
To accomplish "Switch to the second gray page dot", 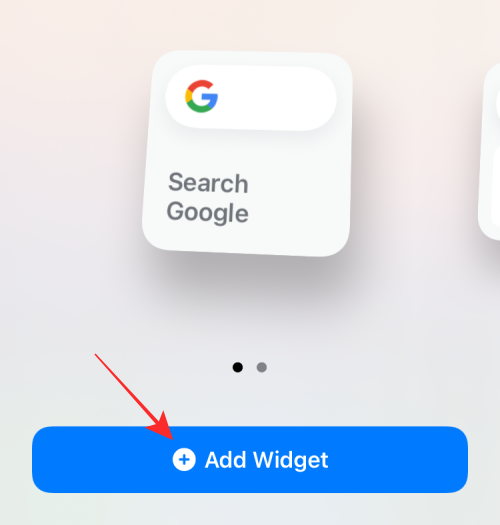I will click(x=262, y=367).
